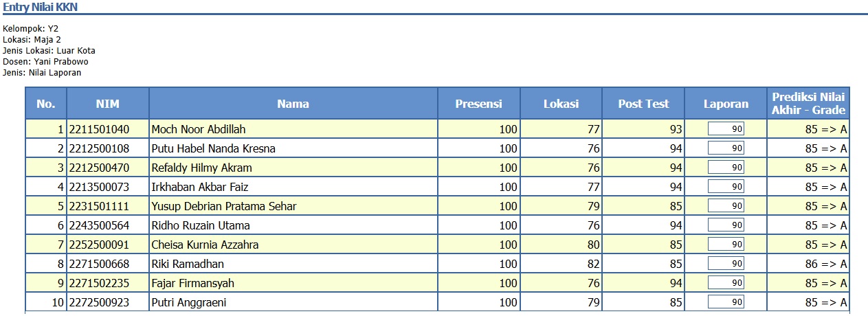868x316 pixels.
Task: Click Laporan input for Riki Ramadhan
Action: click(726, 264)
